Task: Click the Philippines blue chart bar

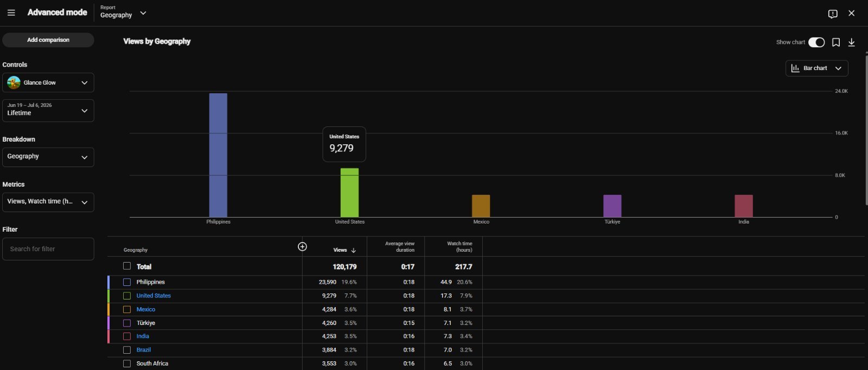Action: (x=218, y=155)
